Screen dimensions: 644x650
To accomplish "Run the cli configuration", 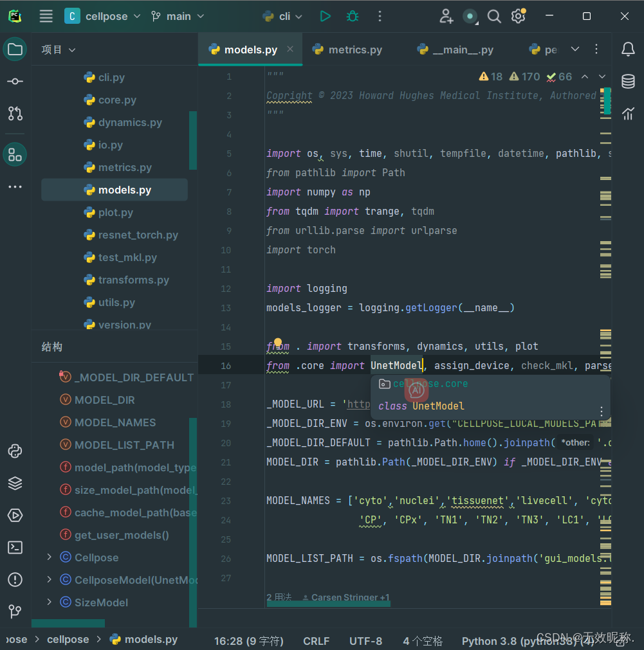I will pyautogui.click(x=326, y=16).
